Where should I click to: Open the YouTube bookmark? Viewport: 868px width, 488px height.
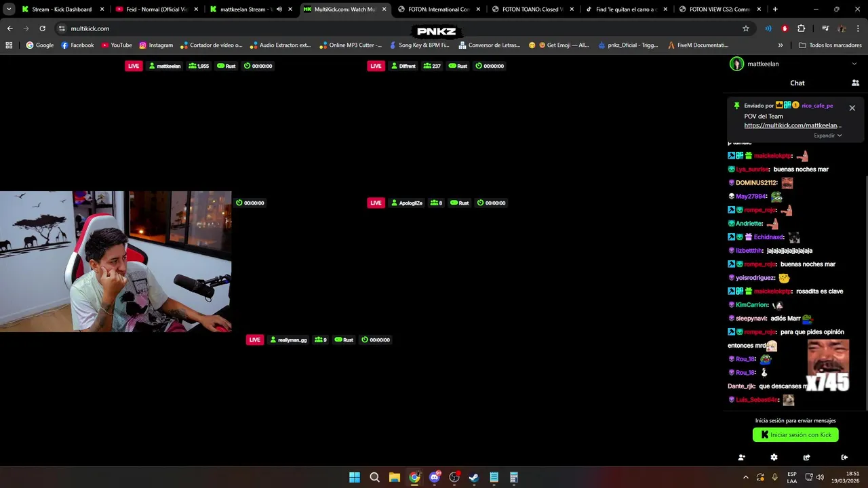[x=117, y=45]
